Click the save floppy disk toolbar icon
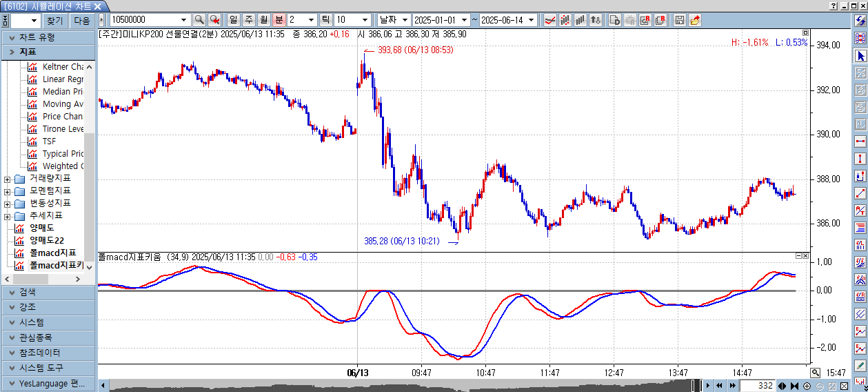This screenshot has width=868, height=392. pos(679,20)
